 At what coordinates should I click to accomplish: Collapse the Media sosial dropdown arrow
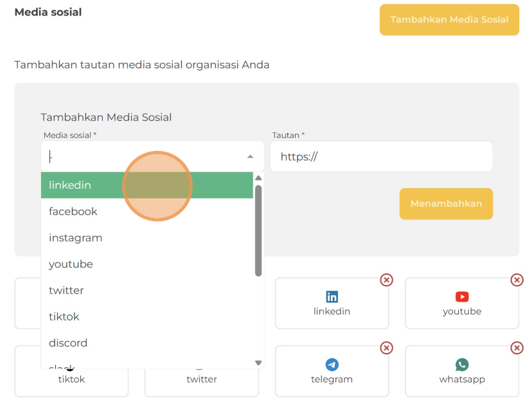coord(250,157)
